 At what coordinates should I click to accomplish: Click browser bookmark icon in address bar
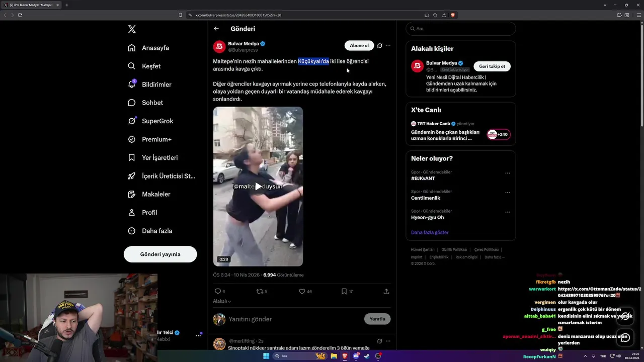pyautogui.click(x=181, y=15)
